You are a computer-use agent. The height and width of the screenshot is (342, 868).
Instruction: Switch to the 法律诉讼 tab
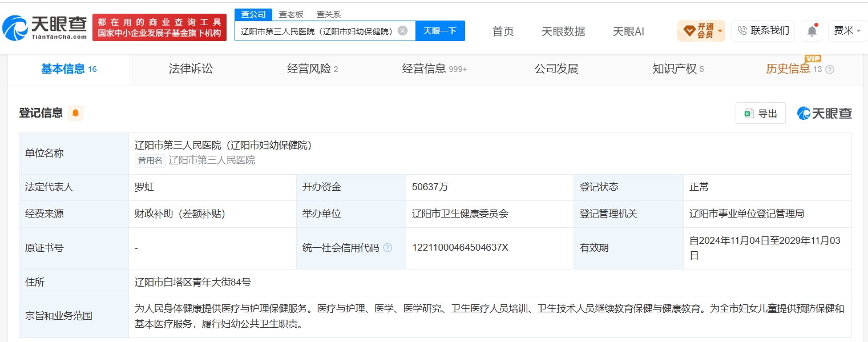pos(191,69)
